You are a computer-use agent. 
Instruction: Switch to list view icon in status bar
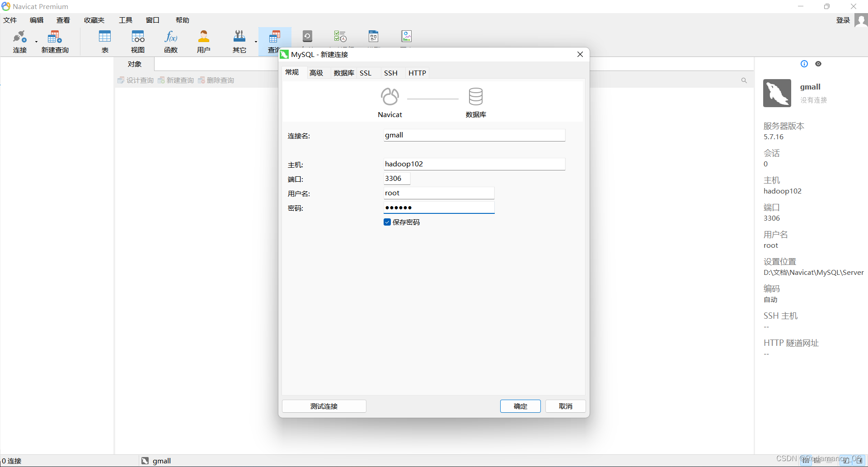(x=817, y=461)
